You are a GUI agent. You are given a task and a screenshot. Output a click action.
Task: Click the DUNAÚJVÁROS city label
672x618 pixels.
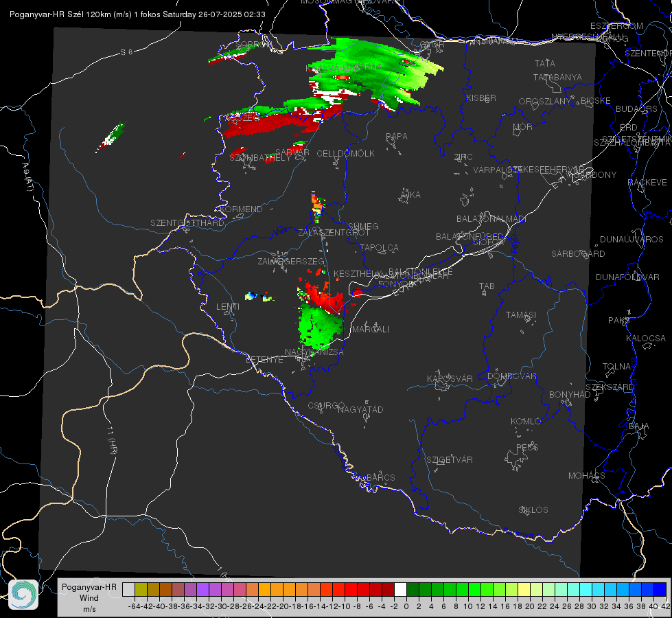click(632, 239)
